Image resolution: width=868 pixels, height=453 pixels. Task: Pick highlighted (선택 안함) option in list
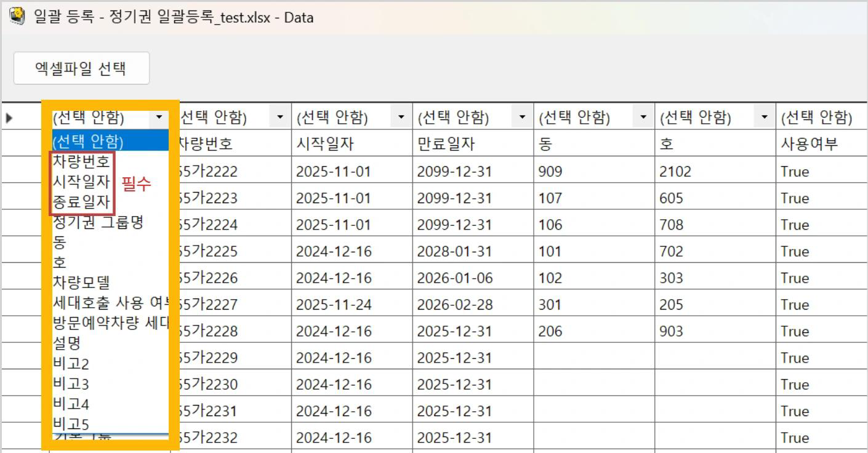click(110, 142)
